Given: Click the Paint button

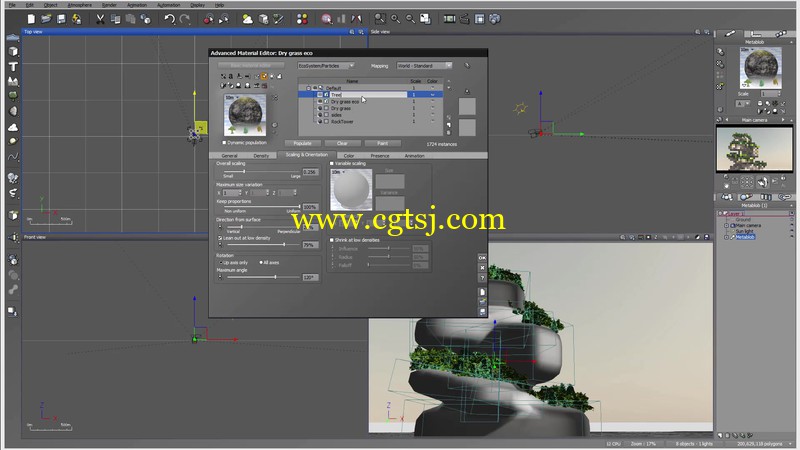Looking at the screenshot, I should tap(382, 143).
